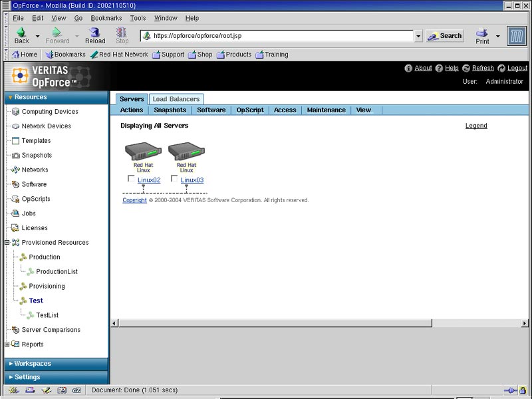Screen dimensions: 532x399
Task: Collapse the Resources panel header
Action: [x=57, y=97]
